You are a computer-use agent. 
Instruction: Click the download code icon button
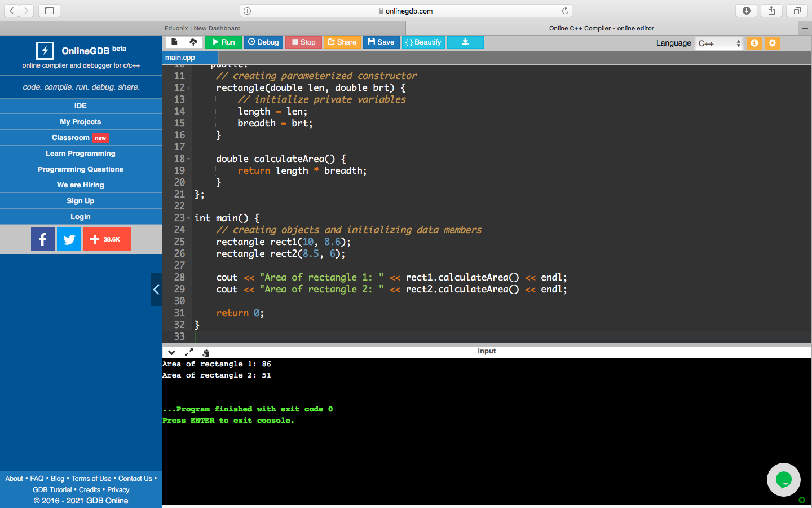tap(465, 42)
